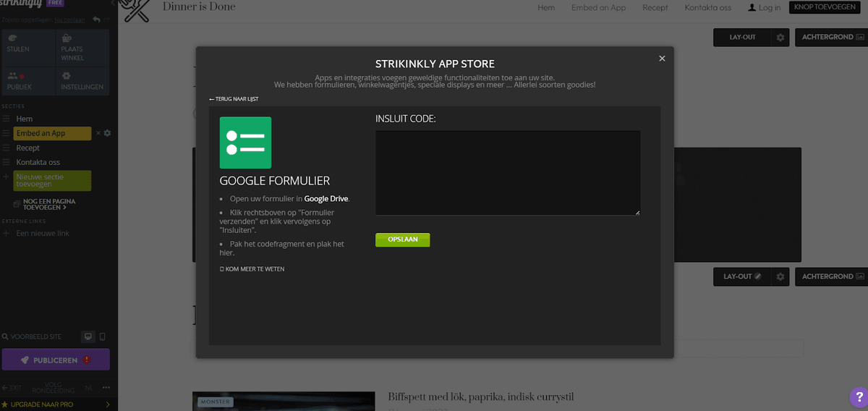868x411 pixels.
Task: Click drag handle of Recept section
Action: [6, 148]
